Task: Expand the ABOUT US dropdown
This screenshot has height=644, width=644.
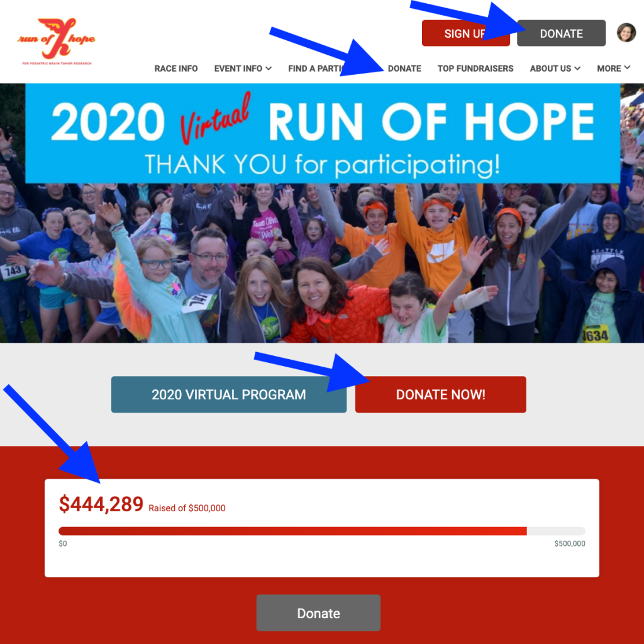Action: 555,69
